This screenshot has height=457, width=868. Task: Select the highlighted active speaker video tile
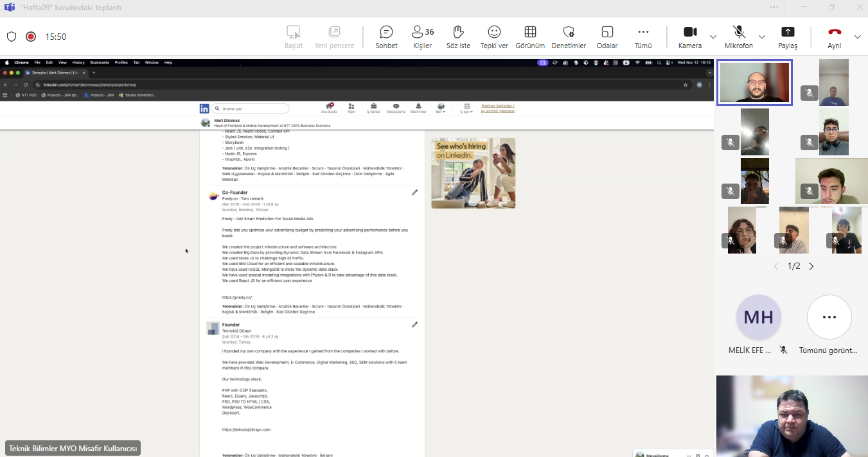(x=754, y=82)
